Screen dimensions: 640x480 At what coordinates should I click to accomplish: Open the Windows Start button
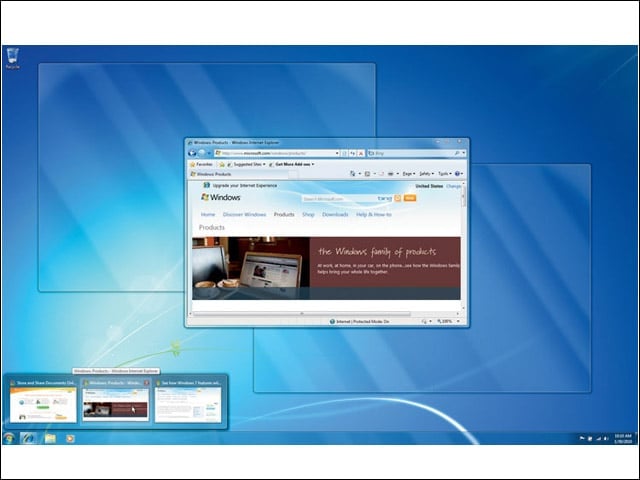[x=9, y=438]
